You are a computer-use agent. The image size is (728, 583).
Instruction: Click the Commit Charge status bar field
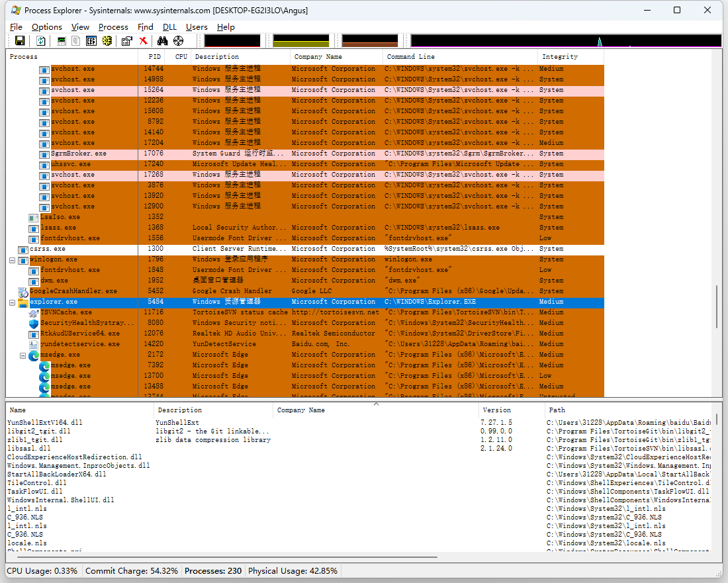click(x=132, y=571)
